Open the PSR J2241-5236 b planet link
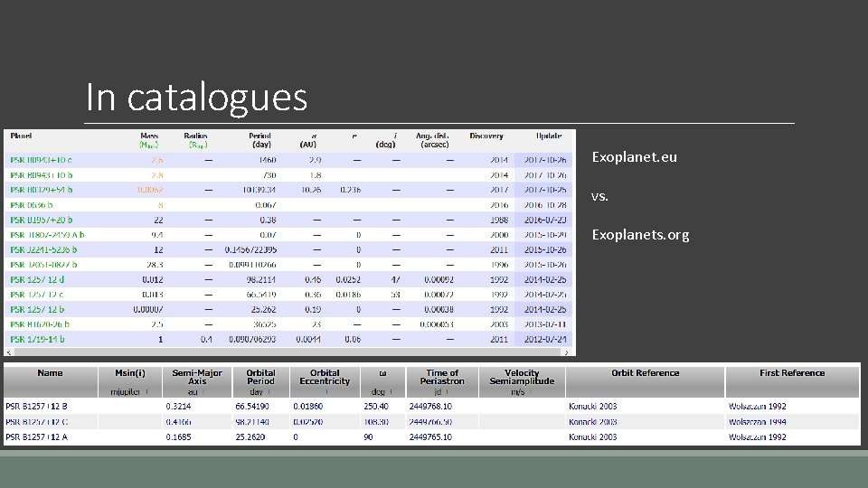Image resolution: width=868 pixels, height=488 pixels. click(43, 249)
